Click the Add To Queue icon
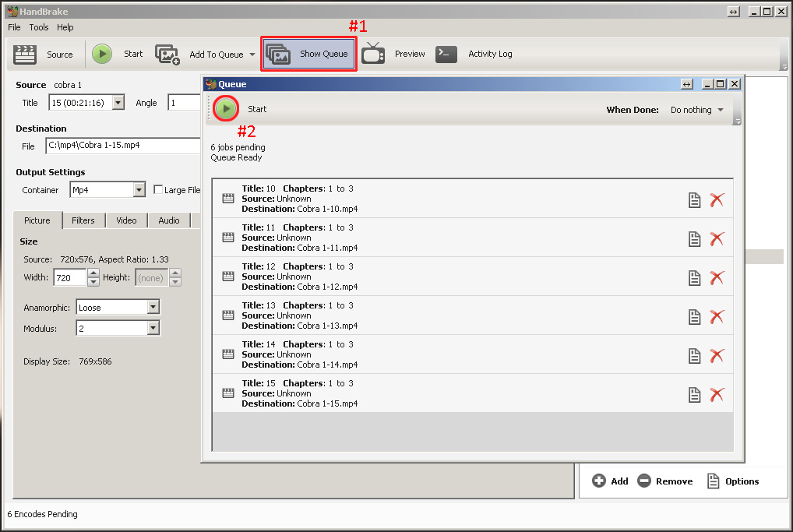Screen dimensions: 793x532 (x=167, y=54)
